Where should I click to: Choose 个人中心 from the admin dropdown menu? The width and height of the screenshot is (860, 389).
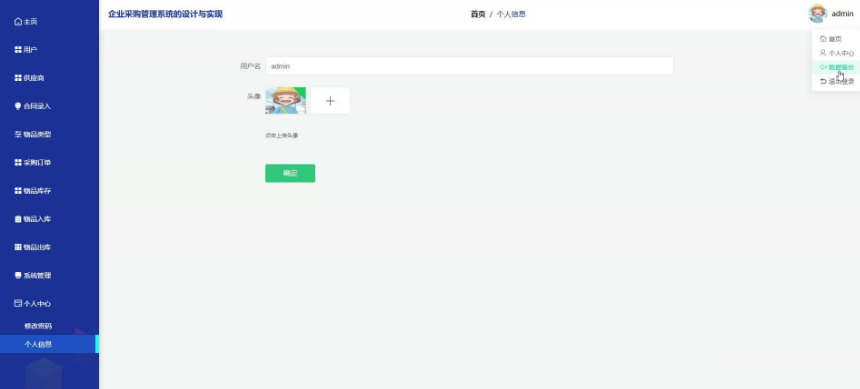836,53
